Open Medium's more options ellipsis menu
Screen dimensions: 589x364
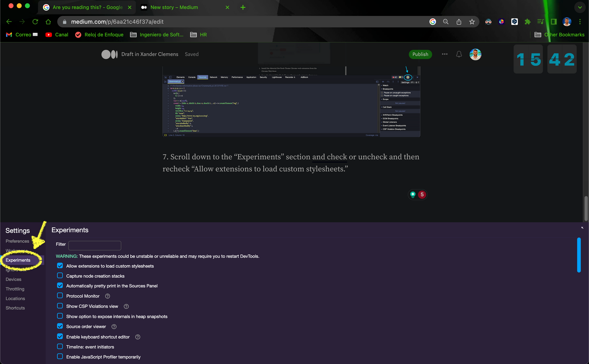coord(445,54)
